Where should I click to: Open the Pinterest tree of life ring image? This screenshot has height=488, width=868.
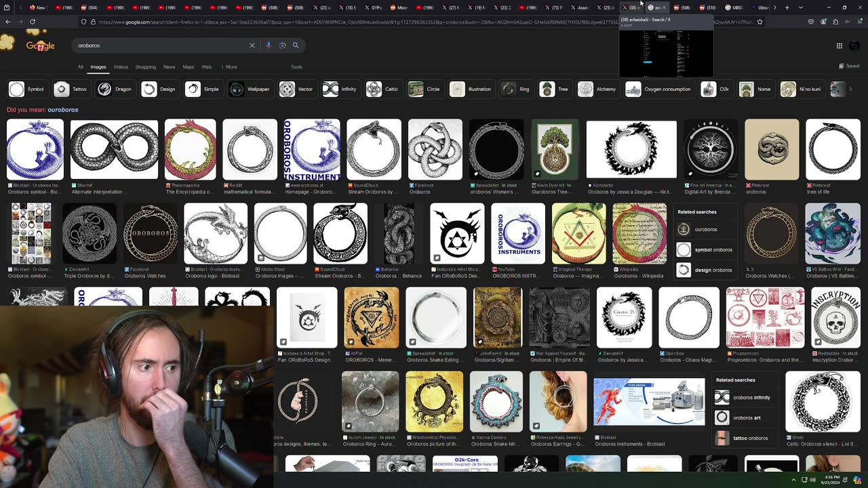pos(833,150)
